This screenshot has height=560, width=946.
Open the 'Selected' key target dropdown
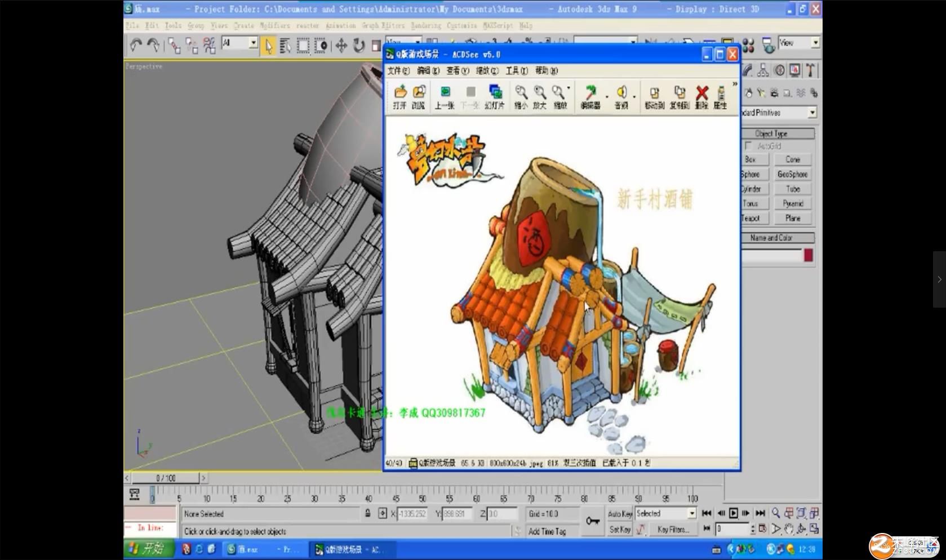tap(666, 513)
